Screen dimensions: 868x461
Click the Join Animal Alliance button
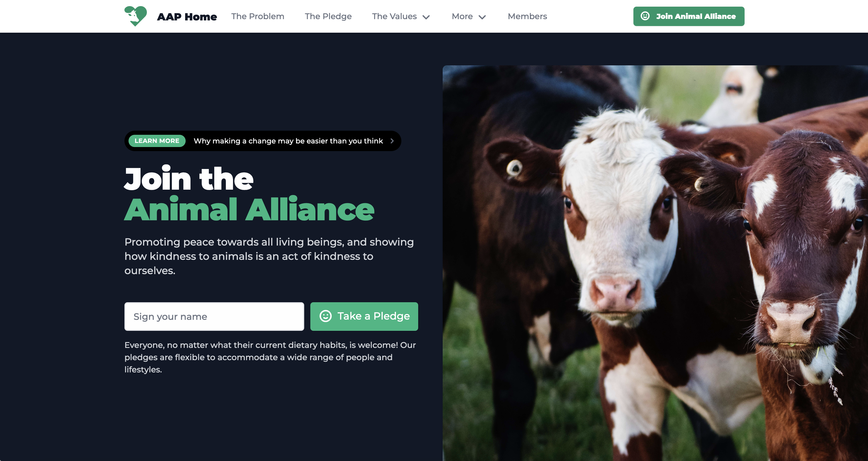point(689,16)
